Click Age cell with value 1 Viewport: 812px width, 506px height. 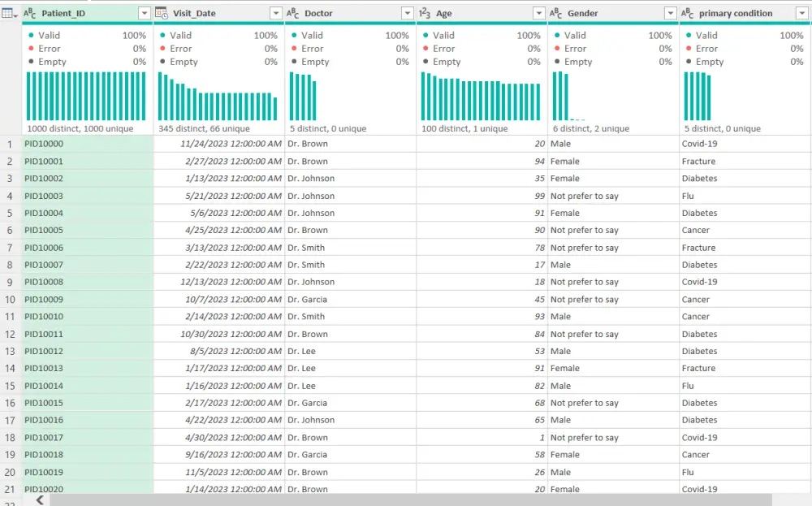pyautogui.click(x=482, y=438)
